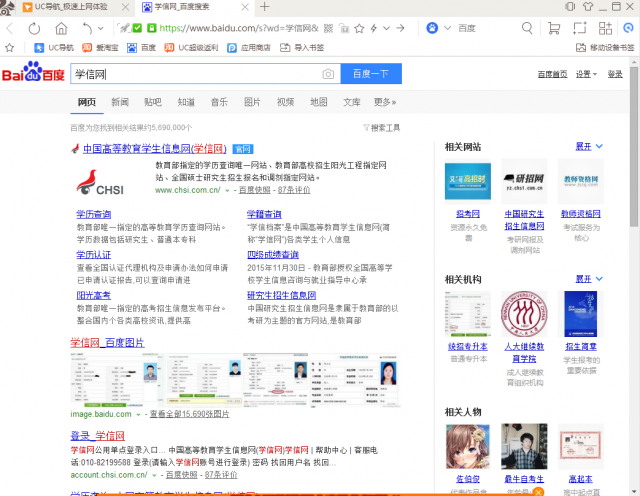Screen dimensions: 640x496
Task: Open the 阳光高考 sublink
Action: coord(93,295)
